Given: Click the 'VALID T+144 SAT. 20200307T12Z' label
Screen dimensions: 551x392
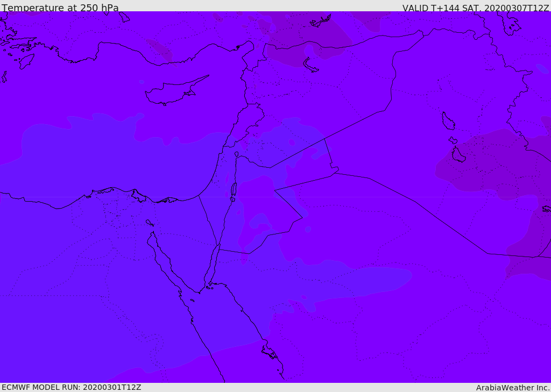Looking at the screenshot, I should [476, 8].
